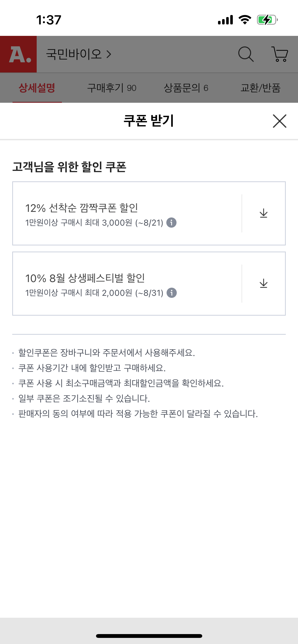Switch to the 교환/반품 tab

pyautogui.click(x=260, y=88)
